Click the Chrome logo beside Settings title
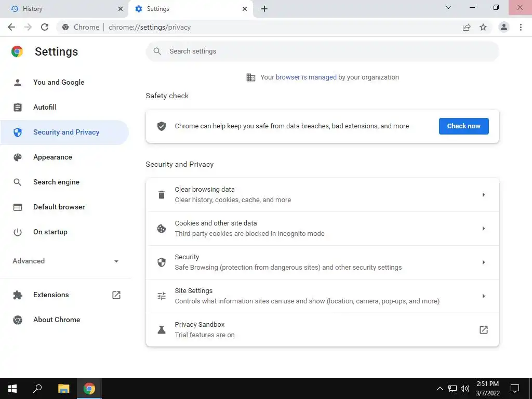Screen dimensions: 532x399 pos(17,51)
